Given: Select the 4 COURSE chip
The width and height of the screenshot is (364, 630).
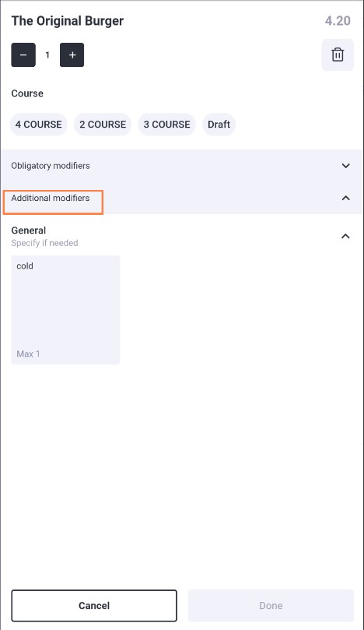Looking at the screenshot, I should pyautogui.click(x=39, y=125).
